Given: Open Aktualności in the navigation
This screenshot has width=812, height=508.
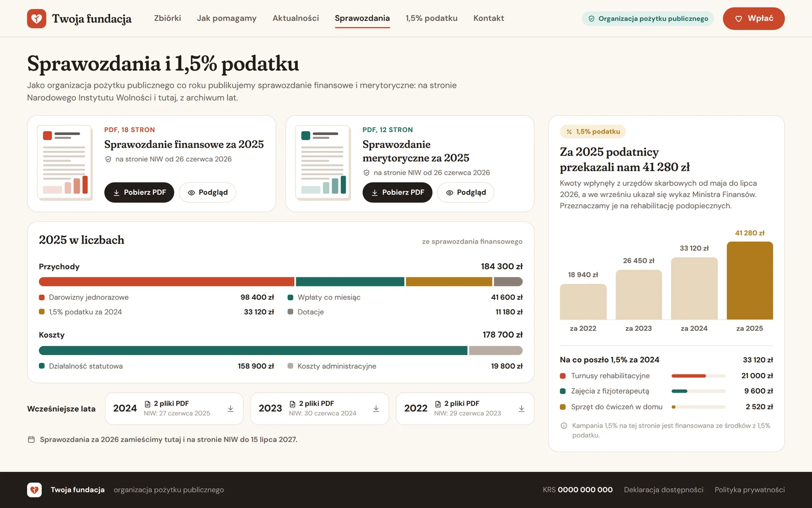Looking at the screenshot, I should [296, 18].
